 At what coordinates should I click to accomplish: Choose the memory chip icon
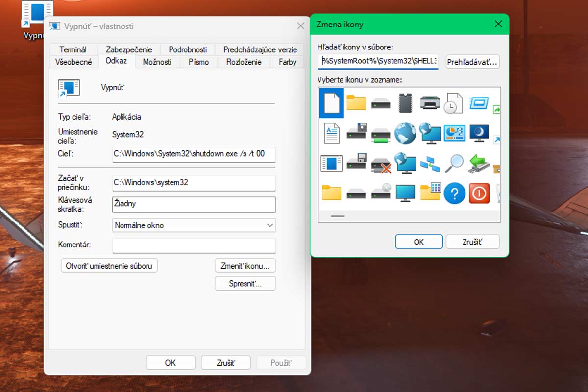point(405,103)
